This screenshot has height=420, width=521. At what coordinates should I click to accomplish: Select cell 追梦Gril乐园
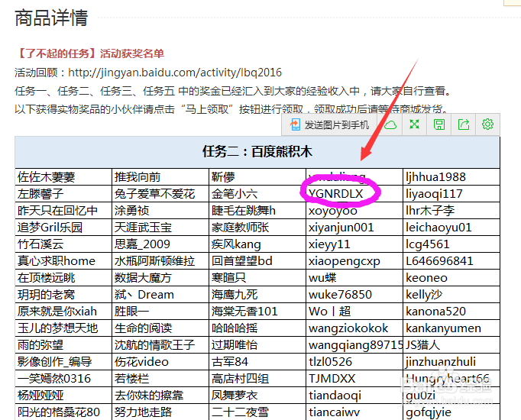point(63,228)
